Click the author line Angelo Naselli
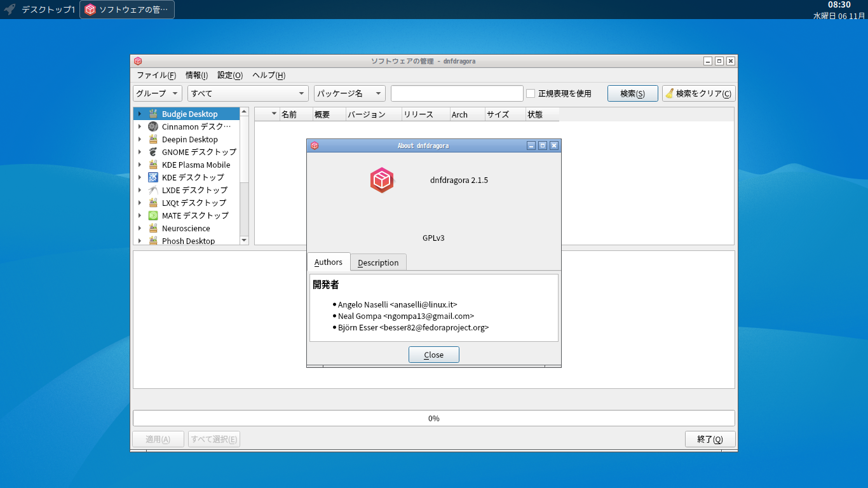This screenshot has width=868, height=488. tap(398, 304)
